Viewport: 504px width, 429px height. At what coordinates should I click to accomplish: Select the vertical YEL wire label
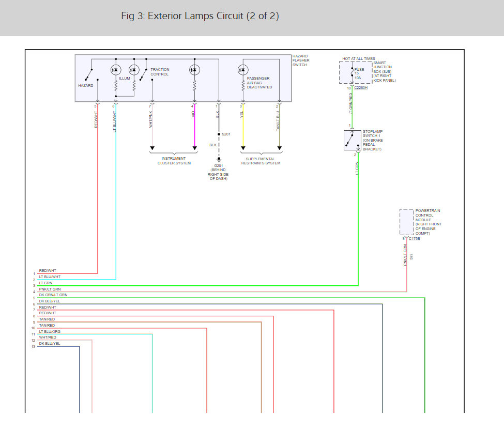coord(242,115)
